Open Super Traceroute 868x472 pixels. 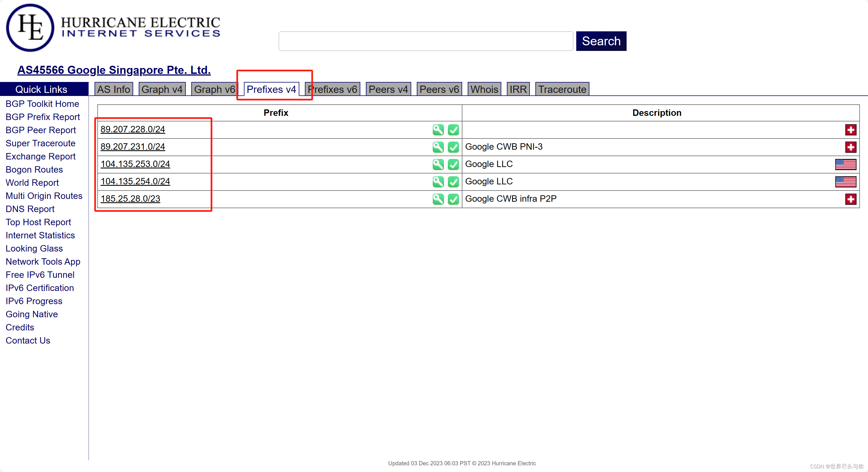click(41, 143)
